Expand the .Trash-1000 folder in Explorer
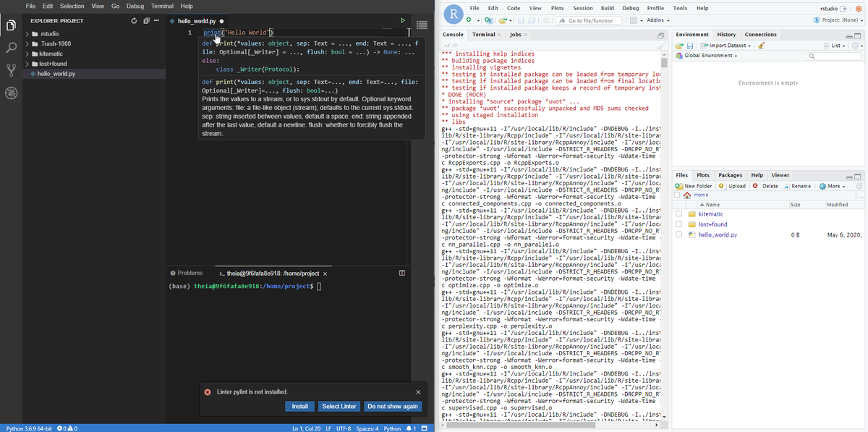The image size is (868, 432). pyautogui.click(x=27, y=44)
